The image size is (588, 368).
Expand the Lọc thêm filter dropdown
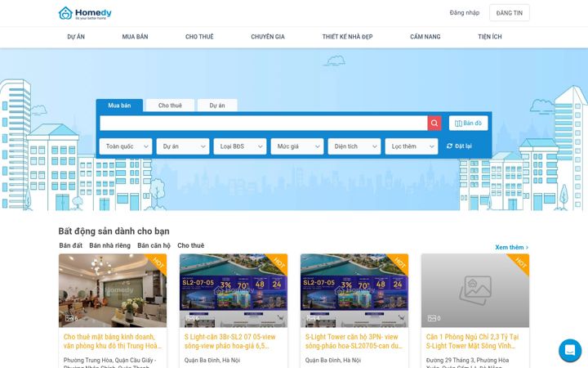pyautogui.click(x=412, y=146)
